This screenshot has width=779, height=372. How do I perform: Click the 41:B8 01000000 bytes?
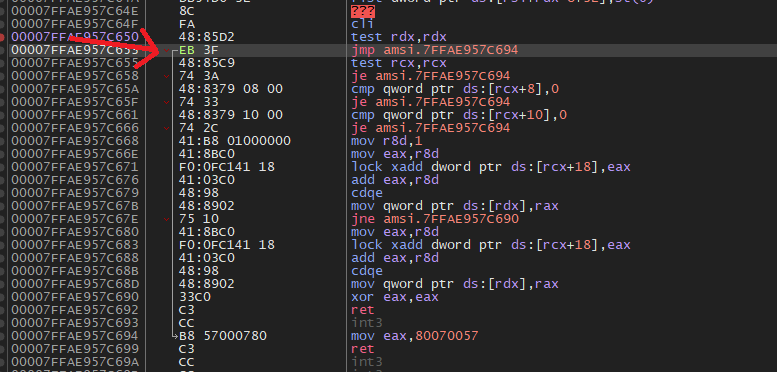(234, 141)
